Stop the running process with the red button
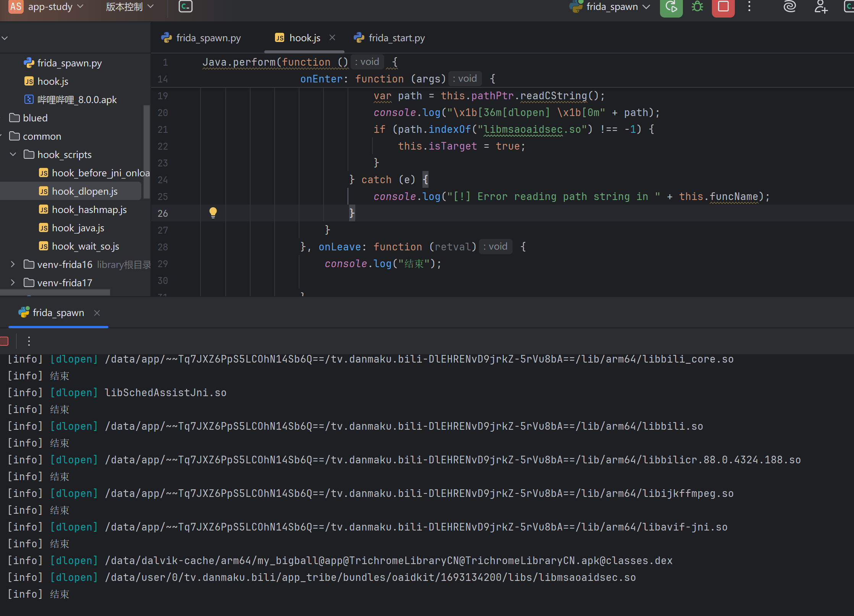 [723, 6]
